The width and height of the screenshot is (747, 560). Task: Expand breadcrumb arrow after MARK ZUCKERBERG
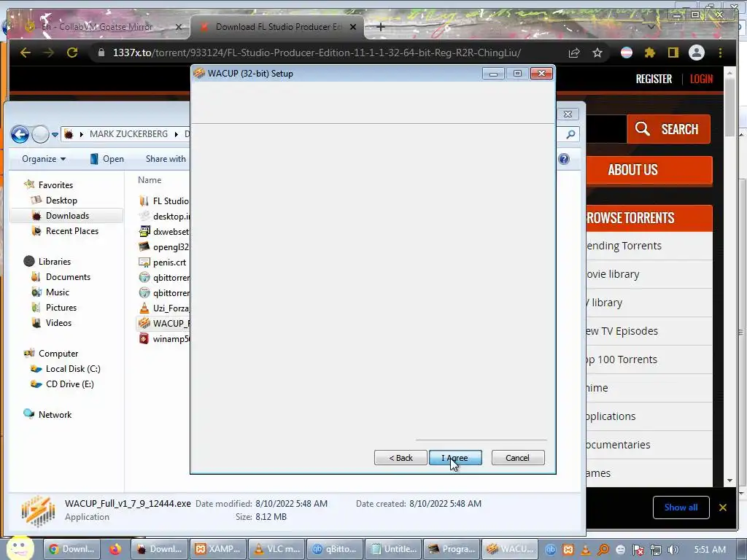[177, 134]
